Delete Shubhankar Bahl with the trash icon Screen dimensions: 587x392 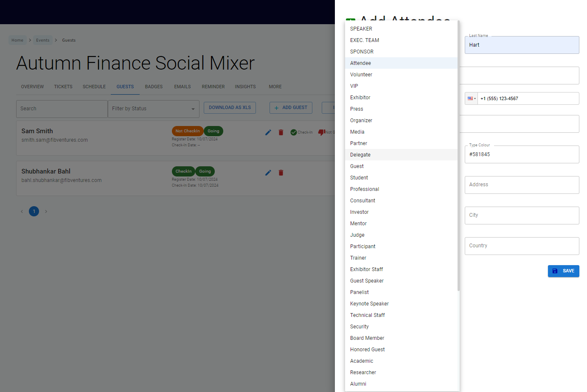pos(281,173)
